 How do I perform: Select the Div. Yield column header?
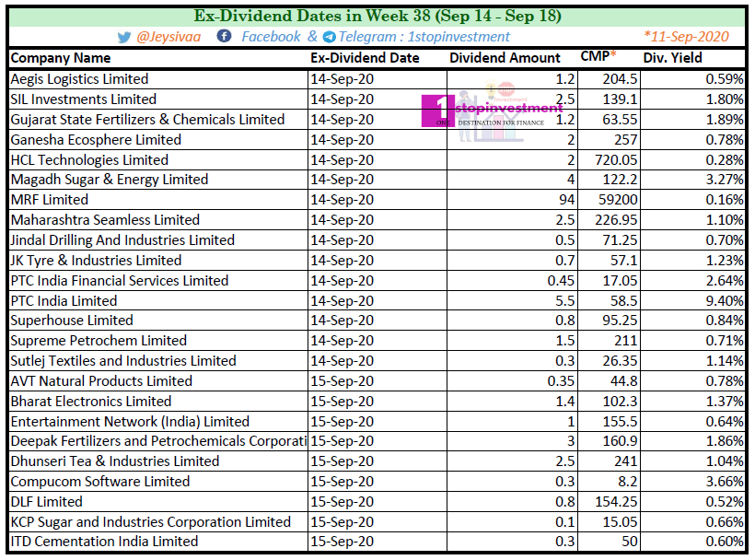point(672,58)
